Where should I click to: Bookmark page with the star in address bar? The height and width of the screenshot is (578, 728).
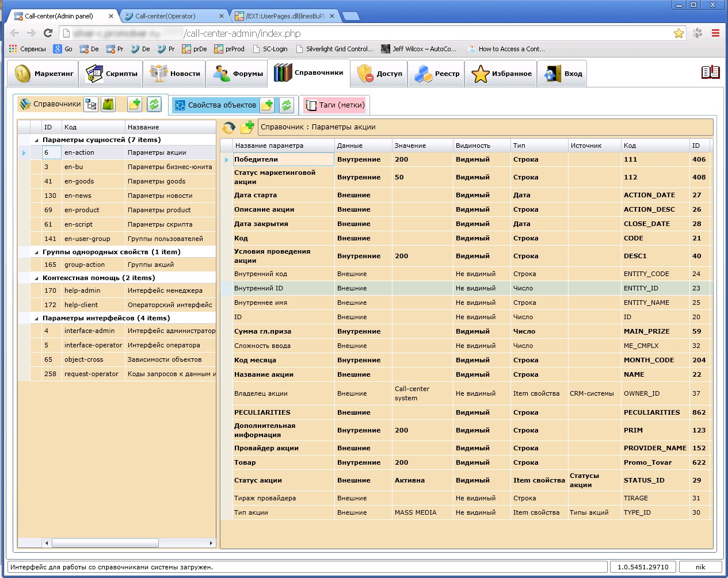coord(679,33)
